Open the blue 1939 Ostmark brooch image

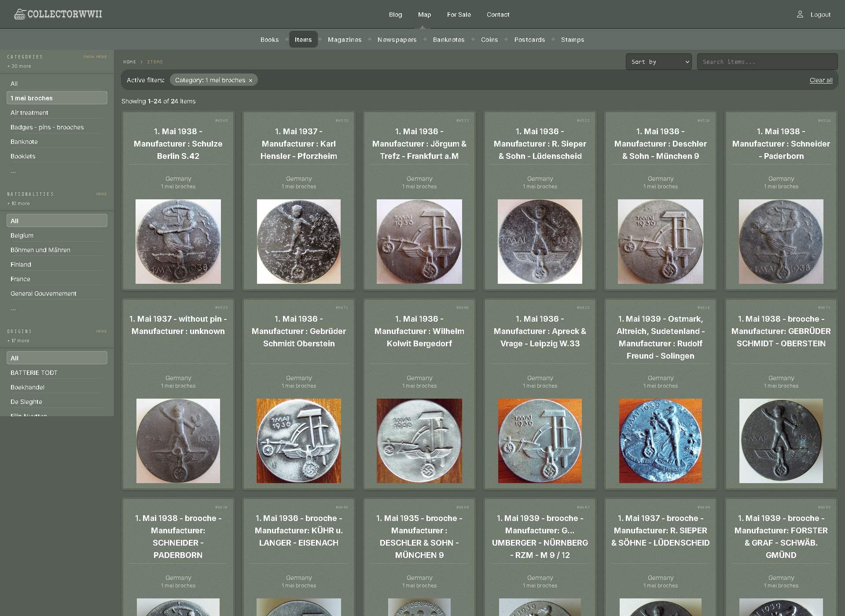pyautogui.click(x=660, y=440)
